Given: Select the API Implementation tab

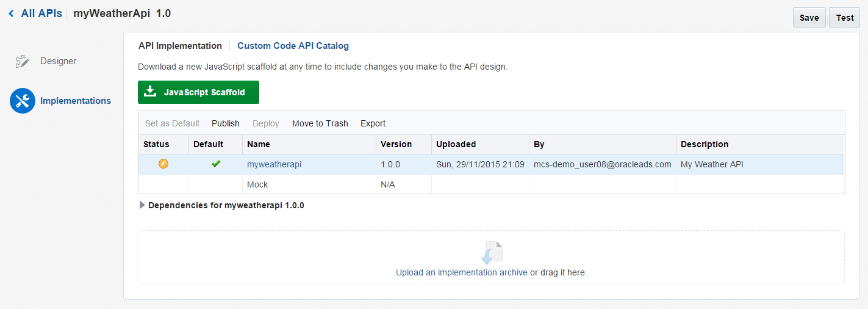Looking at the screenshot, I should 180,46.
